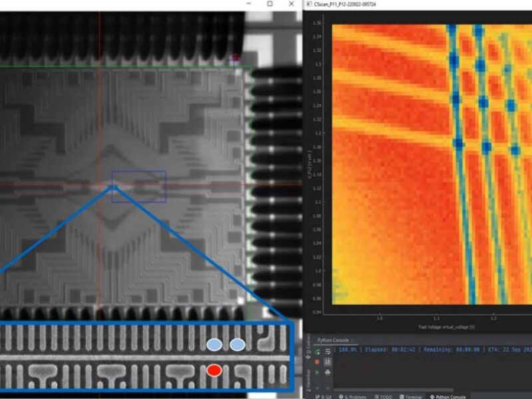Switch to the Python Console tab
Screen dimensions: 532x399
[x=332, y=340]
